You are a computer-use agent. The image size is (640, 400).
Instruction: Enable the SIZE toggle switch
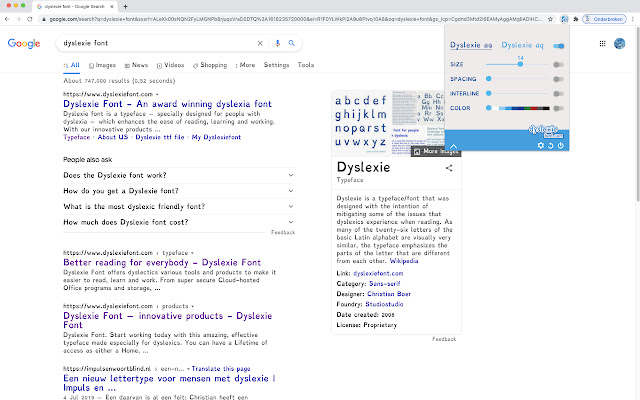(558, 64)
